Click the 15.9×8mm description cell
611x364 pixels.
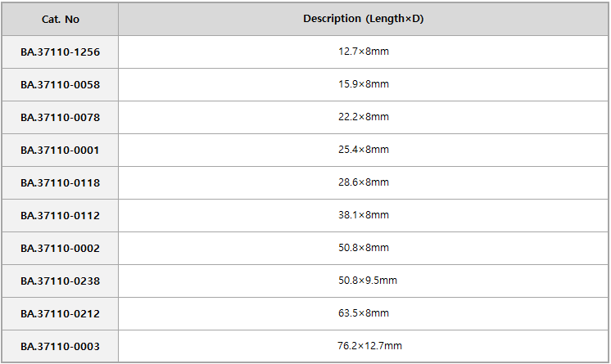(363, 84)
